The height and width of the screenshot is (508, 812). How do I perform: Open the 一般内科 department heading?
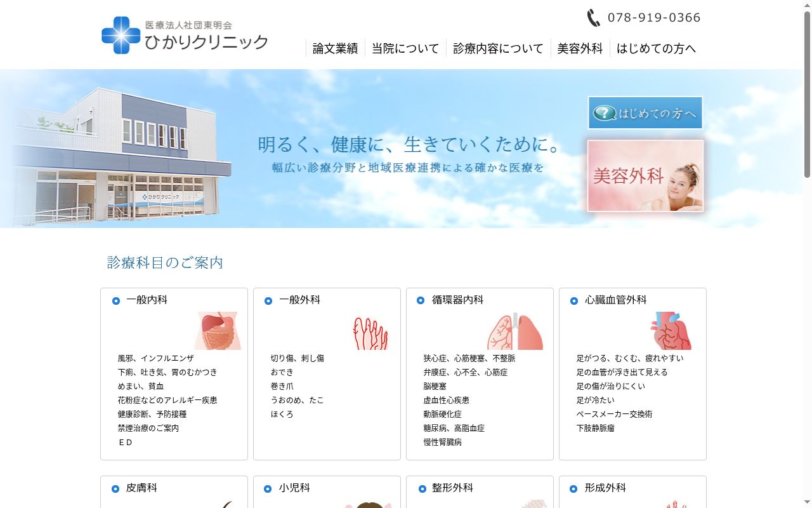(147, 300)
